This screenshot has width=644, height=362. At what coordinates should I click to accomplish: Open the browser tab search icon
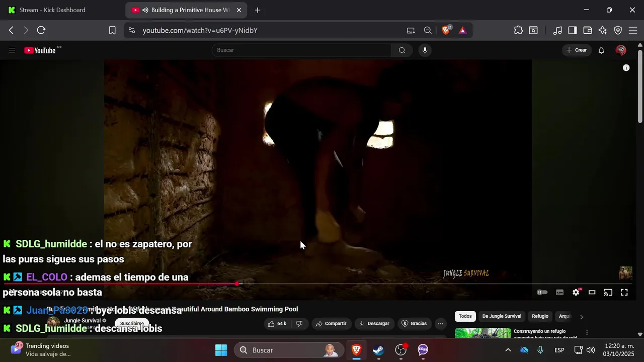pos(533,30)
